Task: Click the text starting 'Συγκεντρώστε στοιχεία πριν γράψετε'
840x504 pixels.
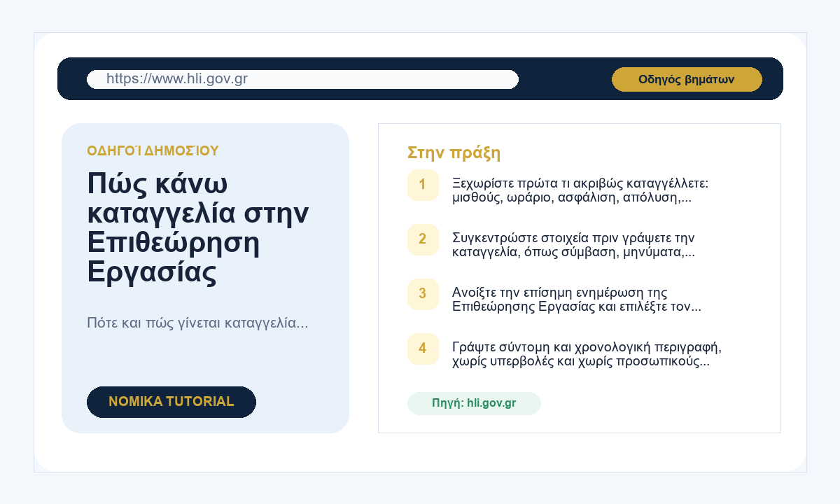Action: click(x=574, y=245)
